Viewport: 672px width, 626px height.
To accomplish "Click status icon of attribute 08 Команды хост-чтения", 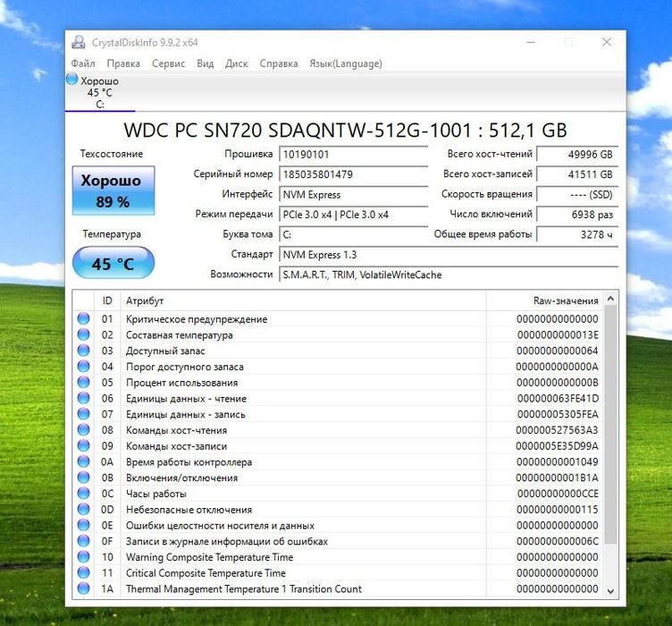I will tap(84, 430).
